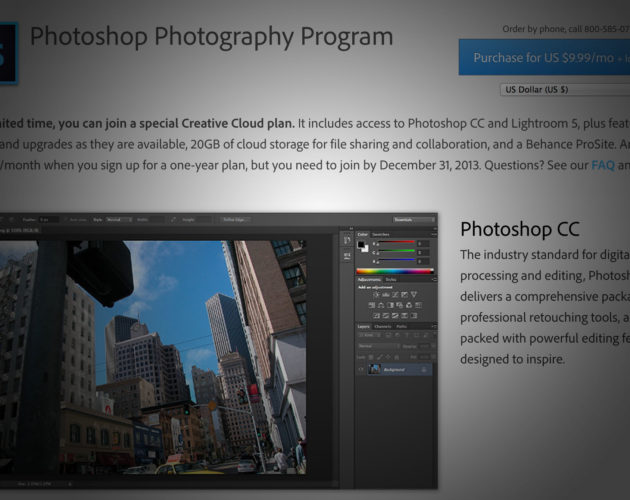
Task: Open the FAQ link
Action: point(603,165)
